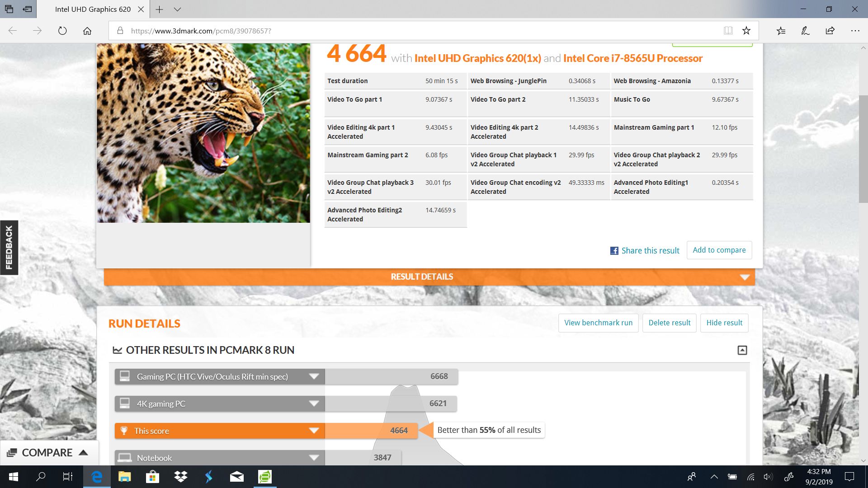Open the Action Center notifications icon
The image size is (868, 488).
click(x=849, y=477)
